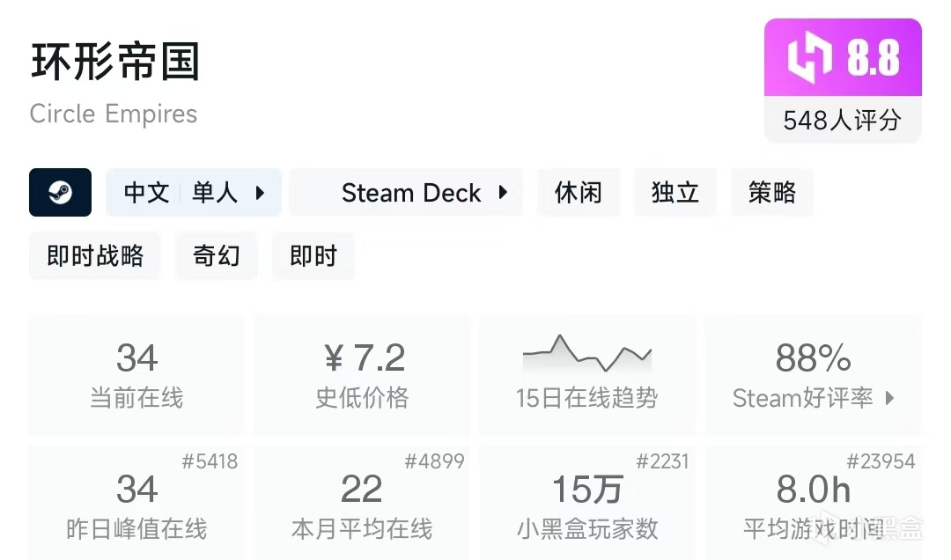951x560 pixels.
Task: Expand the Steam Deck compatibility arrow
Action: tap(504, 192)
